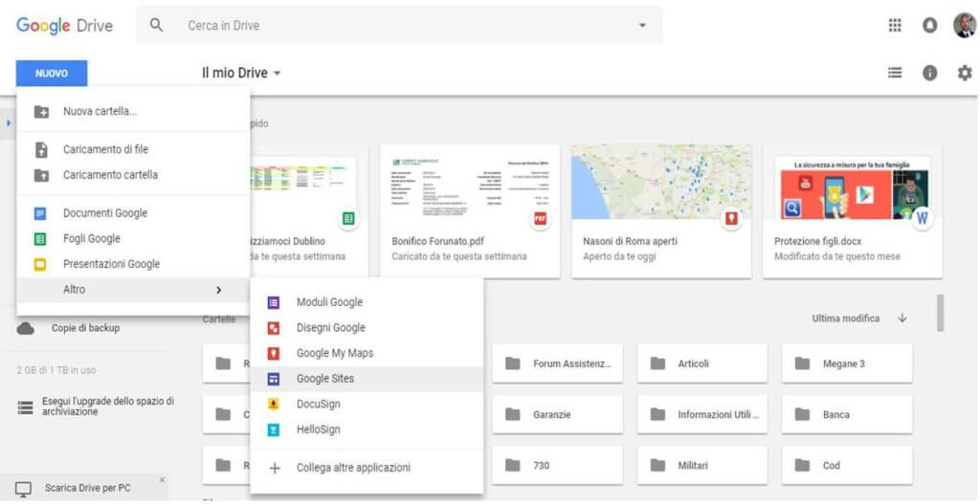Open the Google apps grid icon
Viewport: 980px width, 504px height.
pos(895,26)
